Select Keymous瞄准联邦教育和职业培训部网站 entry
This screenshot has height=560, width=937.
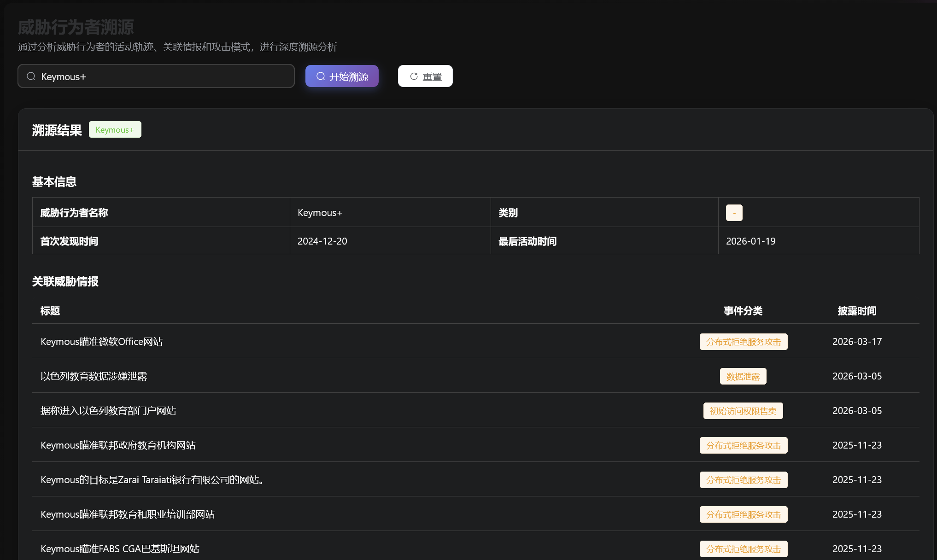[x=128, y=514]
